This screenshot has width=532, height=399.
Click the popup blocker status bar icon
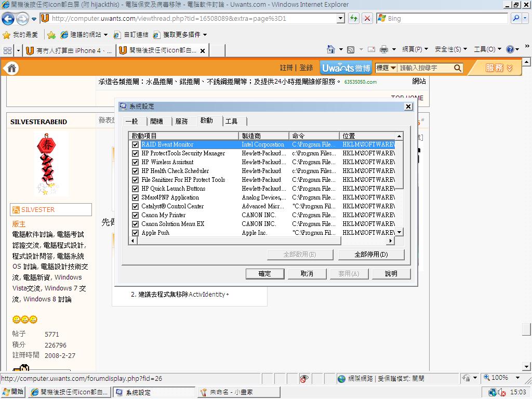304,379
